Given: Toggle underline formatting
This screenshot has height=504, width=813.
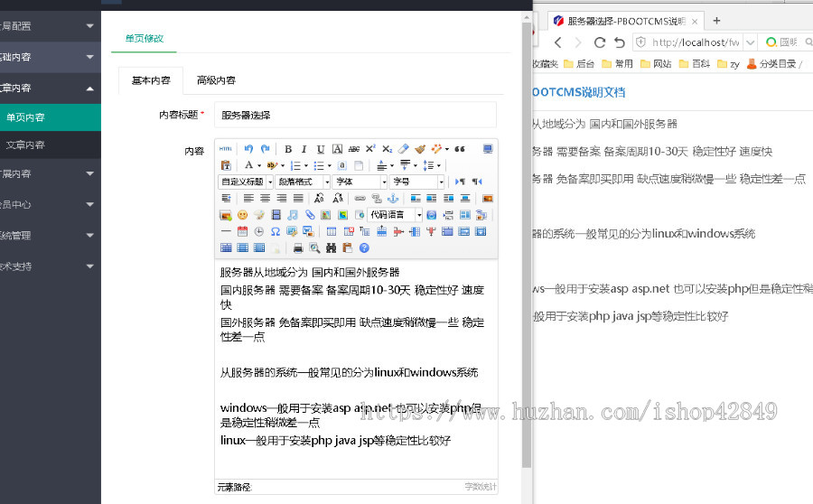Looking at the screenshot, I should pyautogui.click(x=321, y=149).
